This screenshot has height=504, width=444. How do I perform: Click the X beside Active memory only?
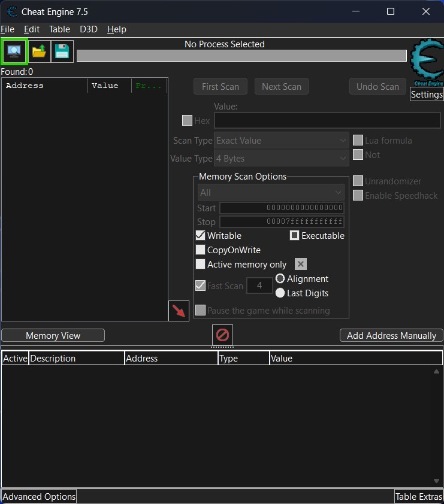301,264
